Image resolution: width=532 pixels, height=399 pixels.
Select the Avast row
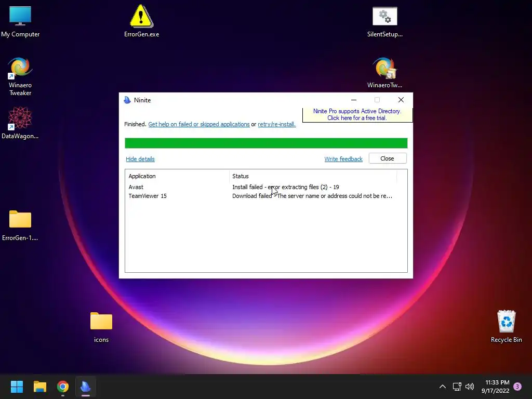point(266,187)
